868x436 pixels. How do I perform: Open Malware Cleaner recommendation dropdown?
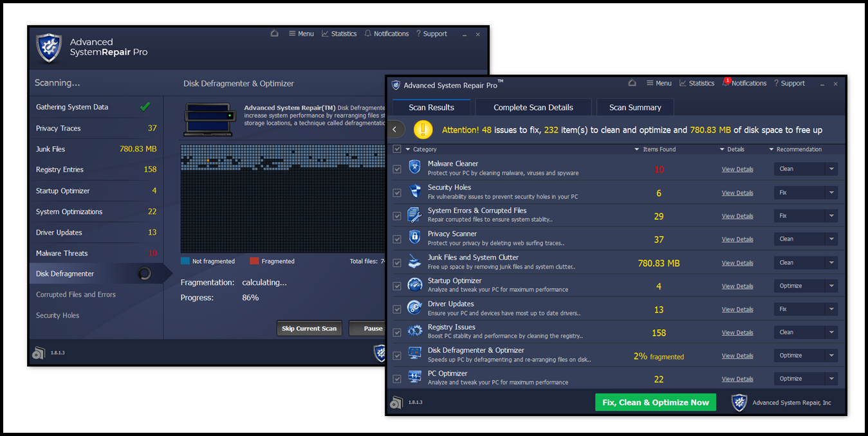[x=806, y=169]
